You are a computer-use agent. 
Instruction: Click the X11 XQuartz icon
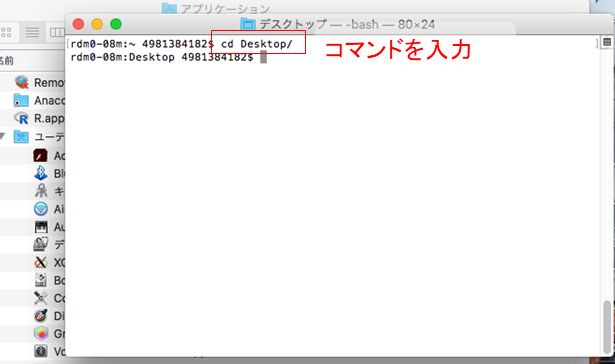coord(41,262)
